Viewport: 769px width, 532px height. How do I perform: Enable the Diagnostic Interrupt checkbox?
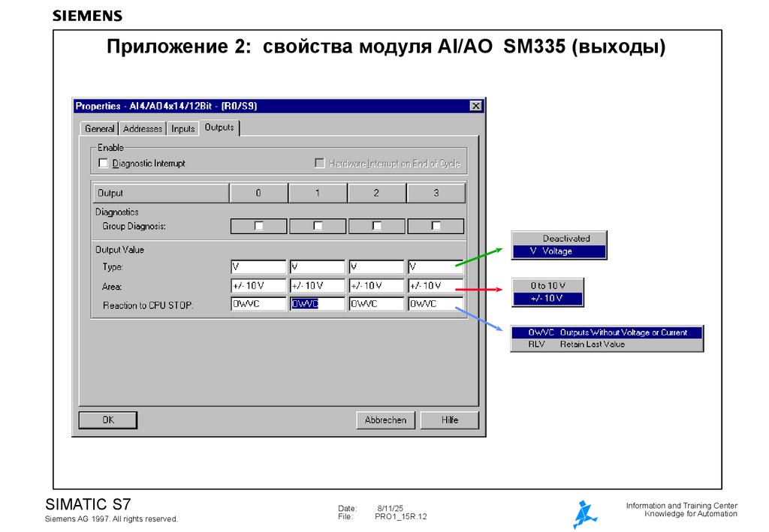click(x=103, y=163)
